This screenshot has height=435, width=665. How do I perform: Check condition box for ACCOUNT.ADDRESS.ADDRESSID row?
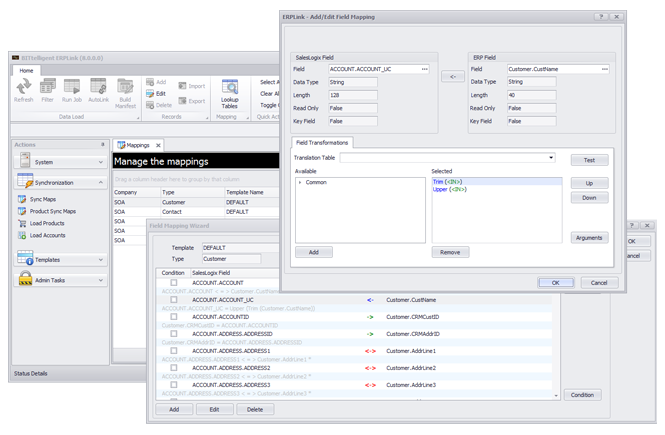pyautogui.click(x=174, y=334)
